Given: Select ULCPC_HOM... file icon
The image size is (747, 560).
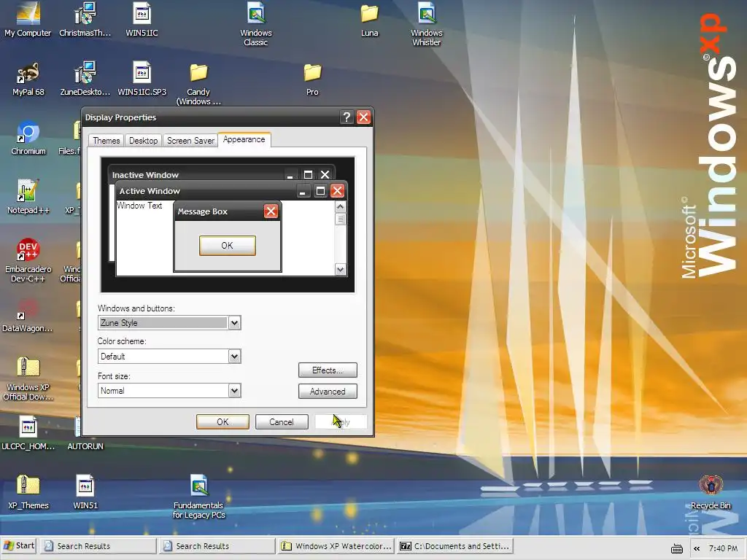Looking at the screenshot, I should pyautogui.click(x=28, y=433).
